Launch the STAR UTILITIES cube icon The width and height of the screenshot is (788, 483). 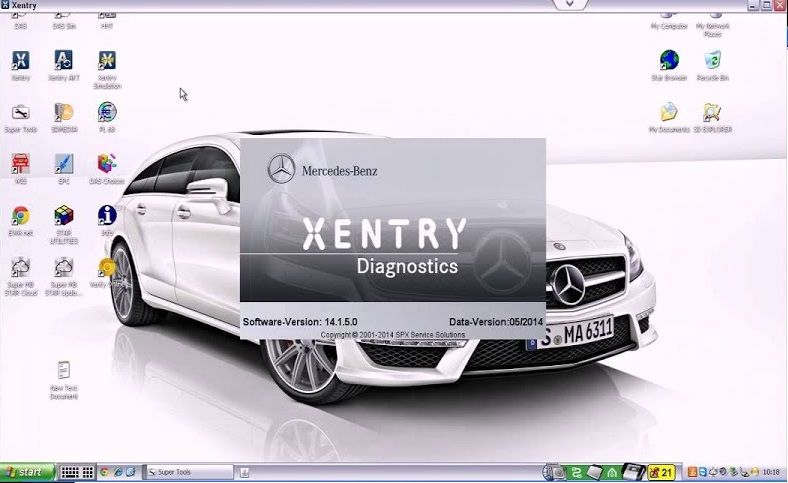click(64, 216)
